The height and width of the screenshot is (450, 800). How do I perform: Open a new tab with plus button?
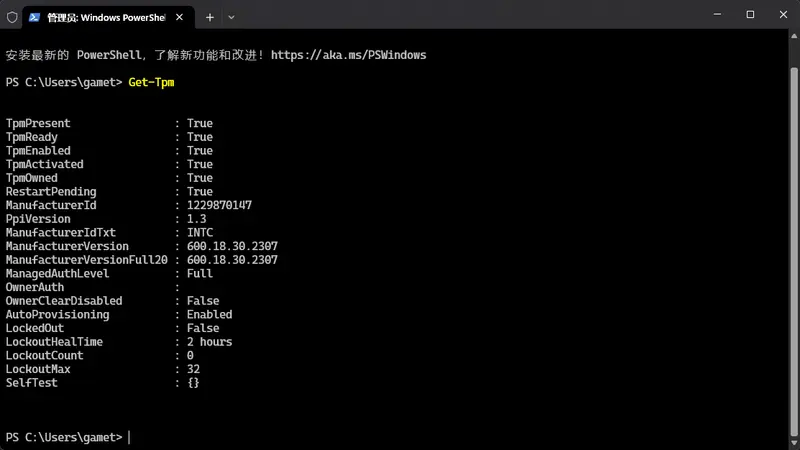[210, 17]
